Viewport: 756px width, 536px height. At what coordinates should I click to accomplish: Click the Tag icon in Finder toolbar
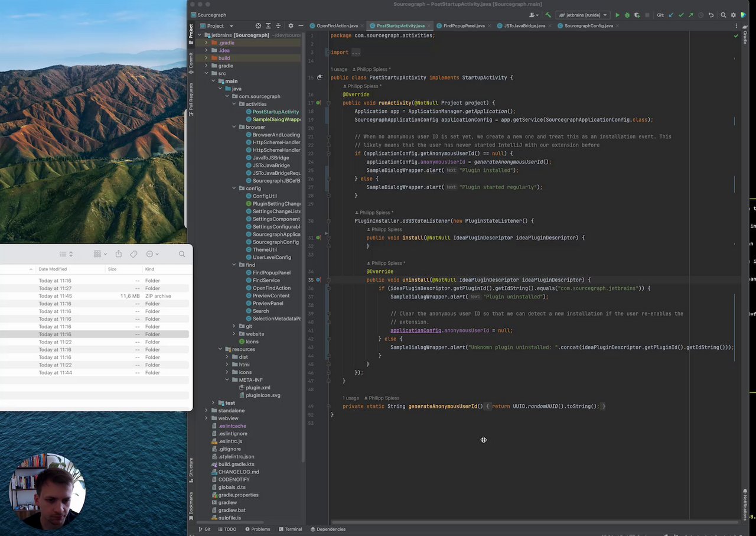(x=133, y=254)
